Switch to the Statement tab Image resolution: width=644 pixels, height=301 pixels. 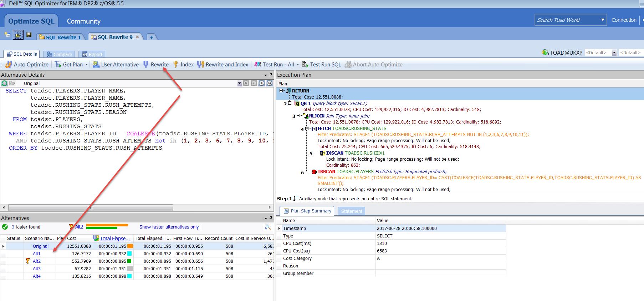coord(351,211)
